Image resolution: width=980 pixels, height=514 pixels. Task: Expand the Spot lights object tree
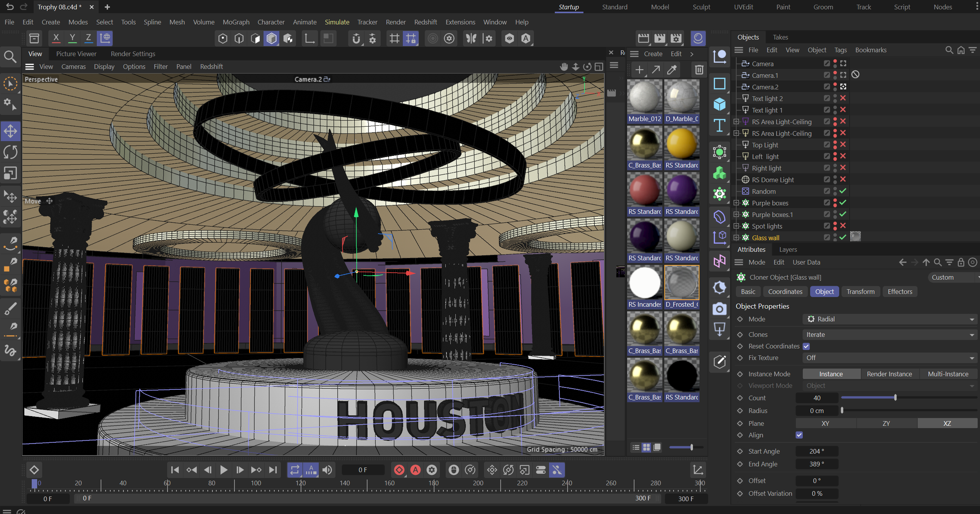(x=736, y=226)
